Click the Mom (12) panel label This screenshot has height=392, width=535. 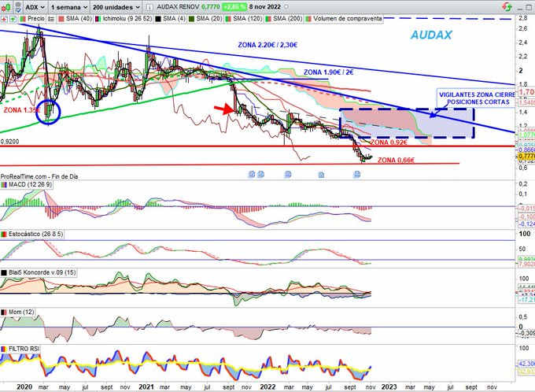point(21,312)
